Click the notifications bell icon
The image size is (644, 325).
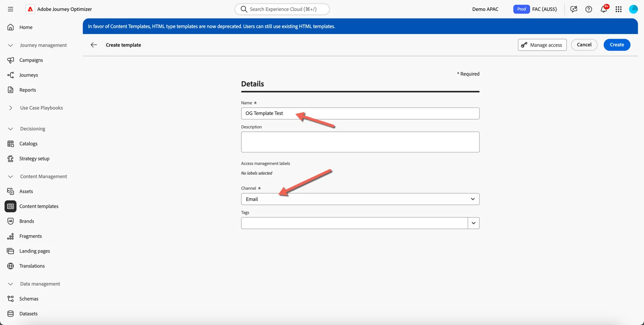[604, 9]
